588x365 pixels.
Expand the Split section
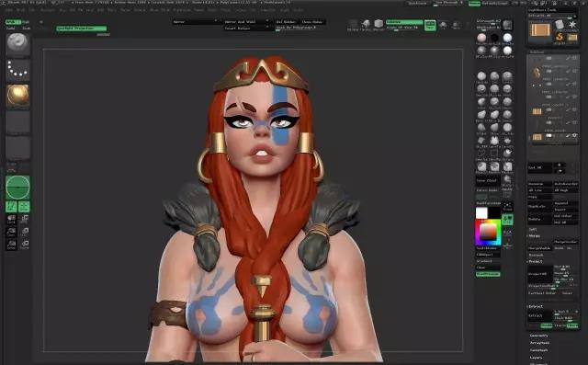(x=533, y=229)
